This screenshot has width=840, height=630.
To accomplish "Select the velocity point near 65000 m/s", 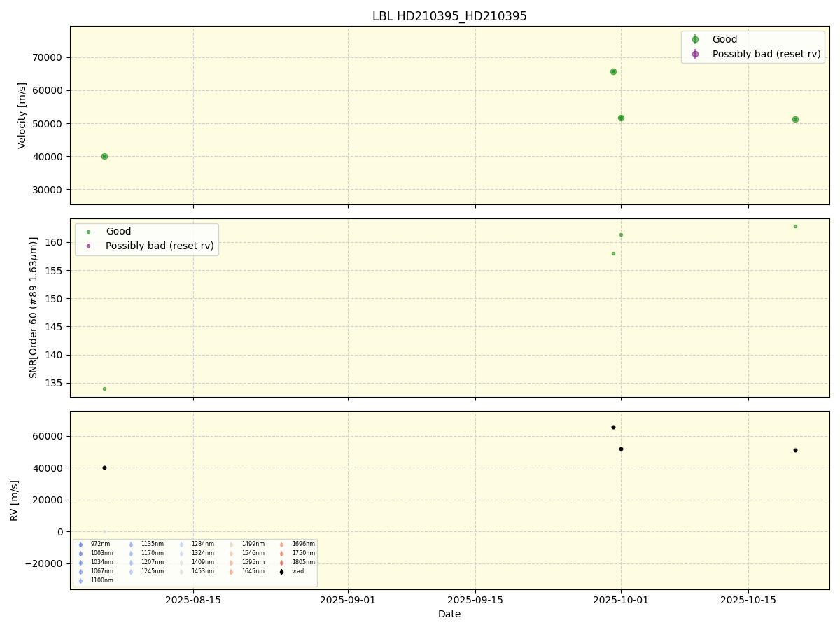I will click(613, 71).
